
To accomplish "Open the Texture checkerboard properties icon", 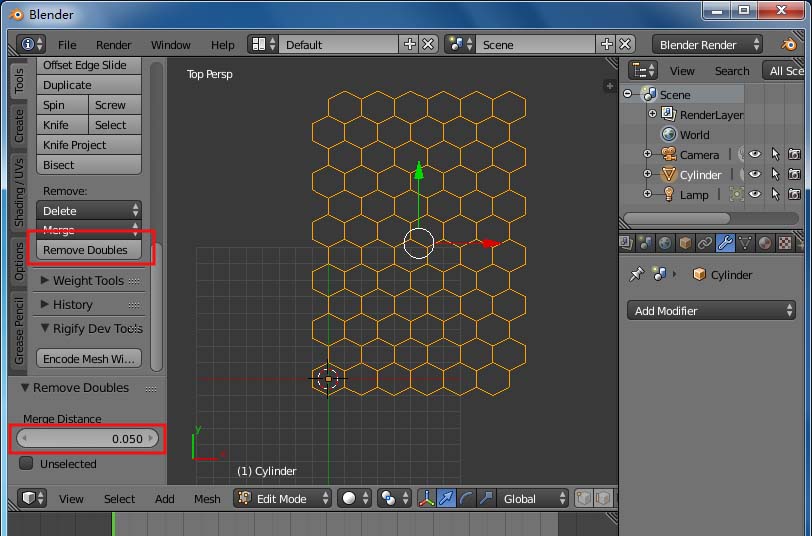I will [785, 243].
